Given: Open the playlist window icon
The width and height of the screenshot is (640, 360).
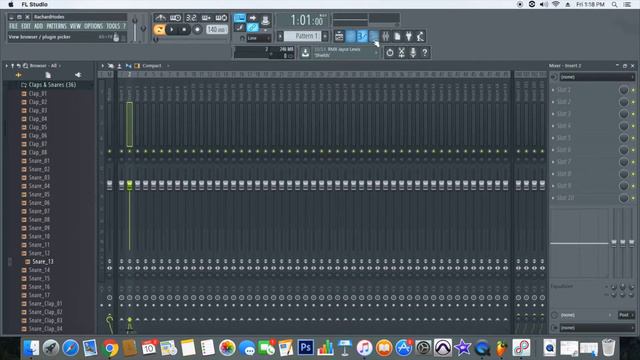Looking at the screenshot, I should [x=339, y=36].
